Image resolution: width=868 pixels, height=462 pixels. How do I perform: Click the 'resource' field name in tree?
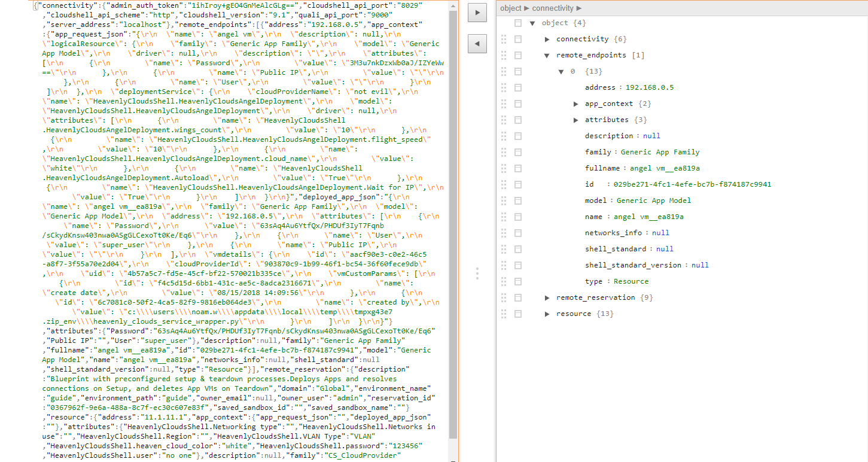pyautogui.click(x=573, y=314)
